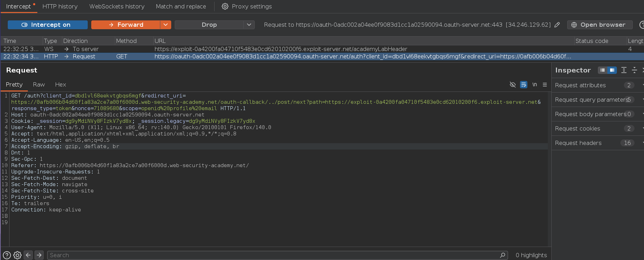Toggle hide non-printable characters eye icon

[513, 84]
